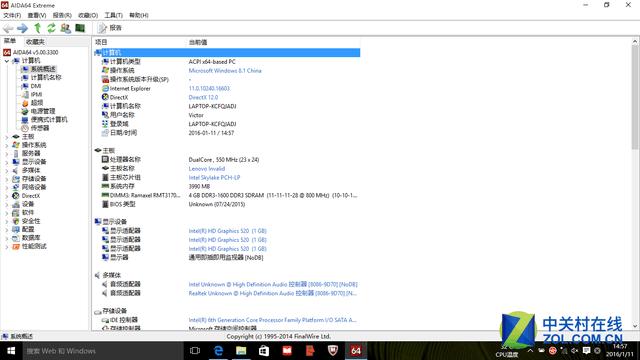The image size is (640, 360).
Task: Click the Up arrow toolbar icon
Action: [38, 28]
